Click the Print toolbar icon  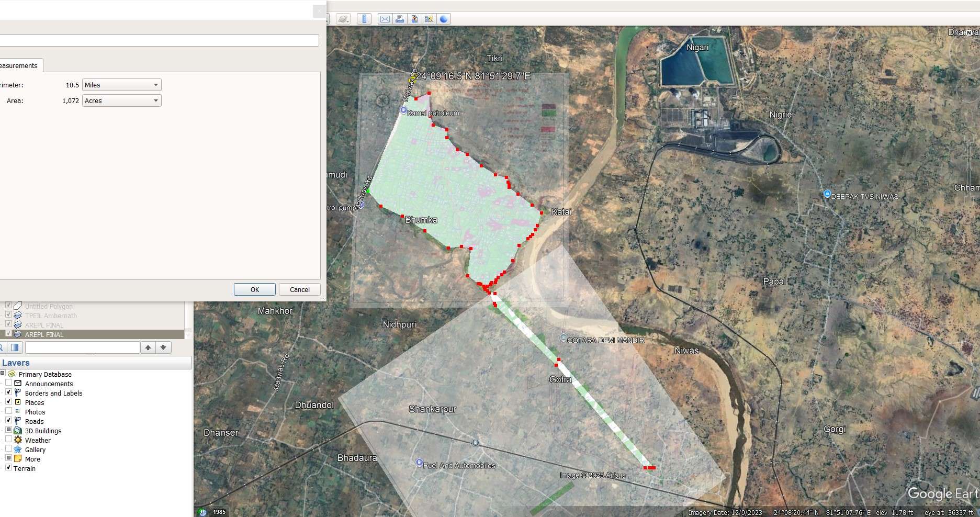pos(400,19)
